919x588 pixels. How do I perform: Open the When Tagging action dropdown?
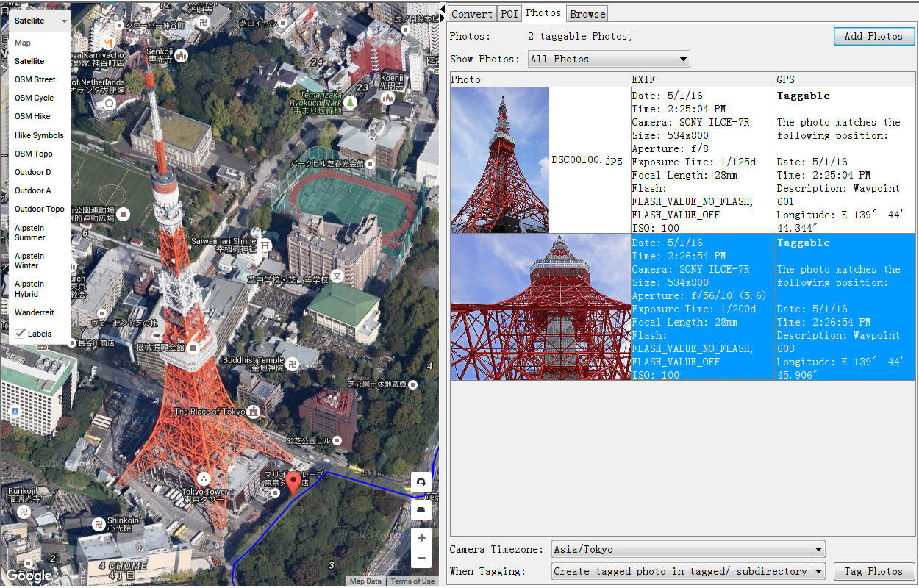[688, 571]
